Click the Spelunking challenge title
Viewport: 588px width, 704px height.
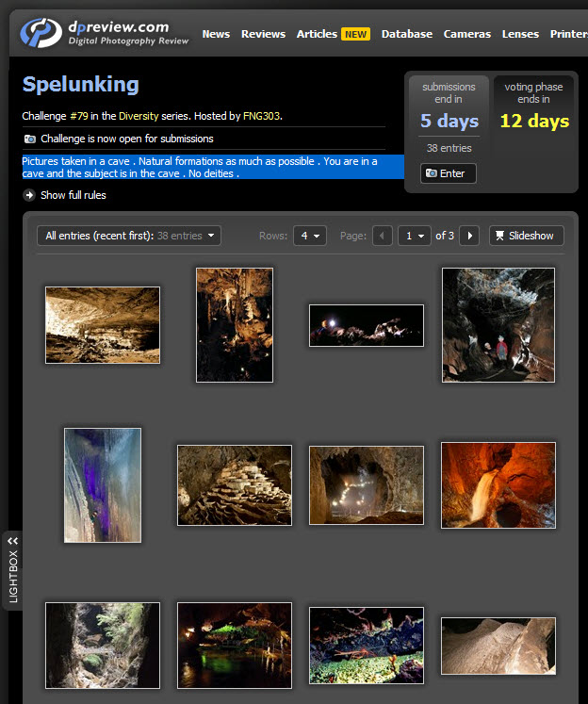pos(81,85)
